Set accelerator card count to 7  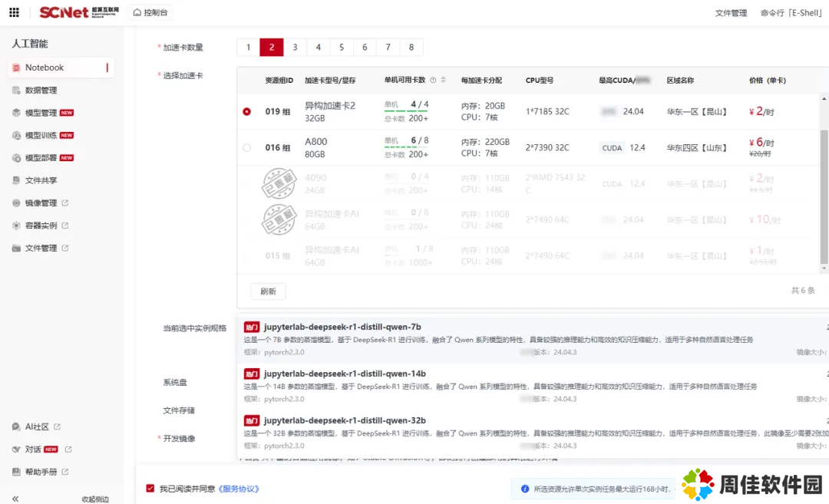click(x=388, y=47)
